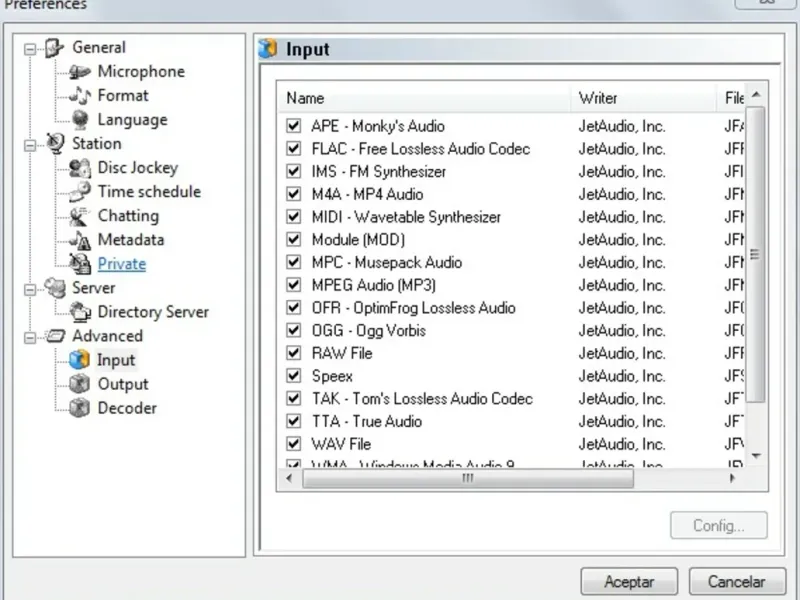Uncheck APE - Monky's Audio plugin
The height and width of the screenshot is (600, 800).
293,126
